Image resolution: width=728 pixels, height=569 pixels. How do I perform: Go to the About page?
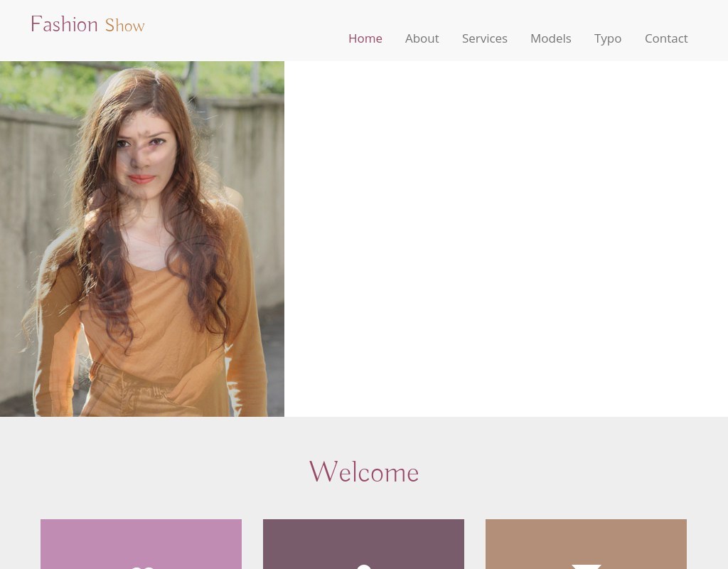[422, 38]
